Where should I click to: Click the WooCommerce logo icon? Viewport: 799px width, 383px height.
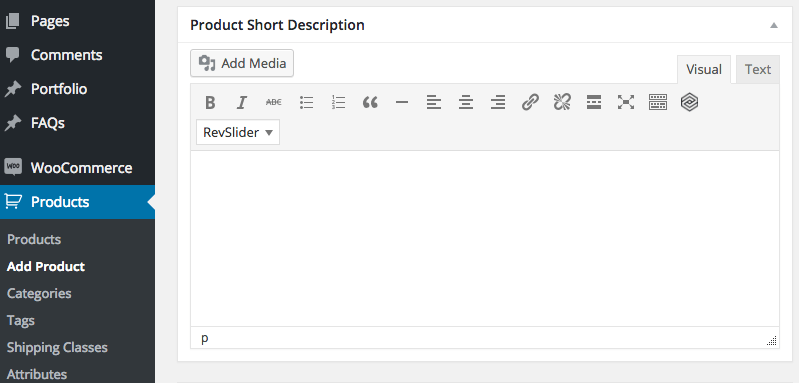click(x=13, y=167)
